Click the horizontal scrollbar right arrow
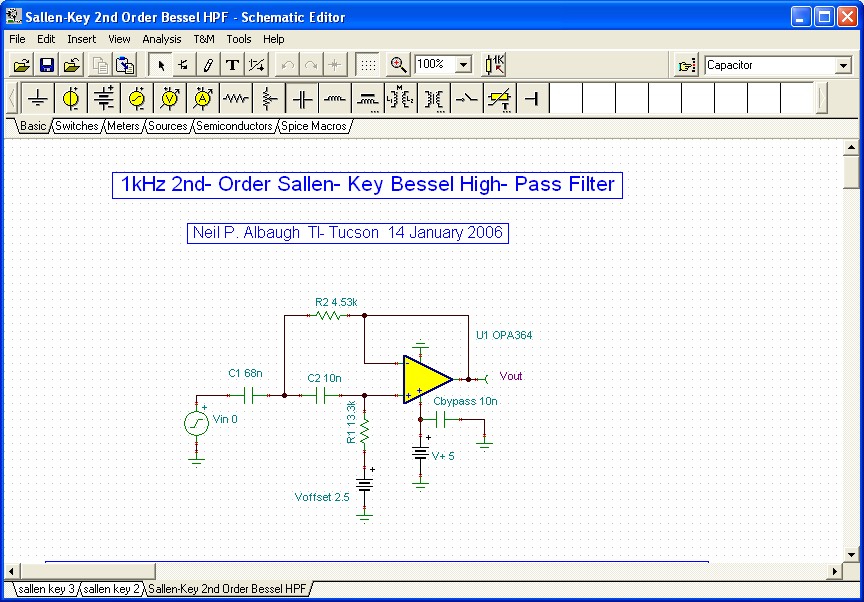 (835, 571)
